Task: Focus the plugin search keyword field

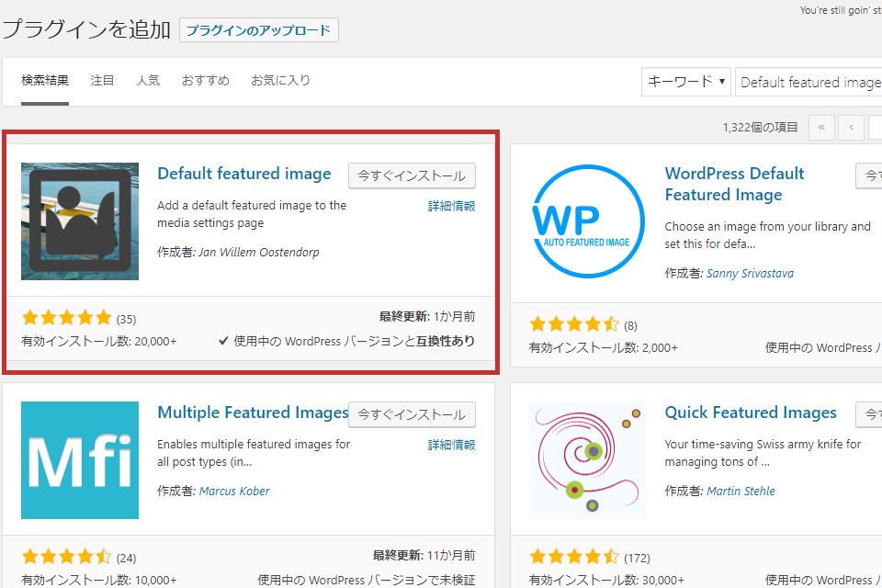Action: (x=808, y=82)
